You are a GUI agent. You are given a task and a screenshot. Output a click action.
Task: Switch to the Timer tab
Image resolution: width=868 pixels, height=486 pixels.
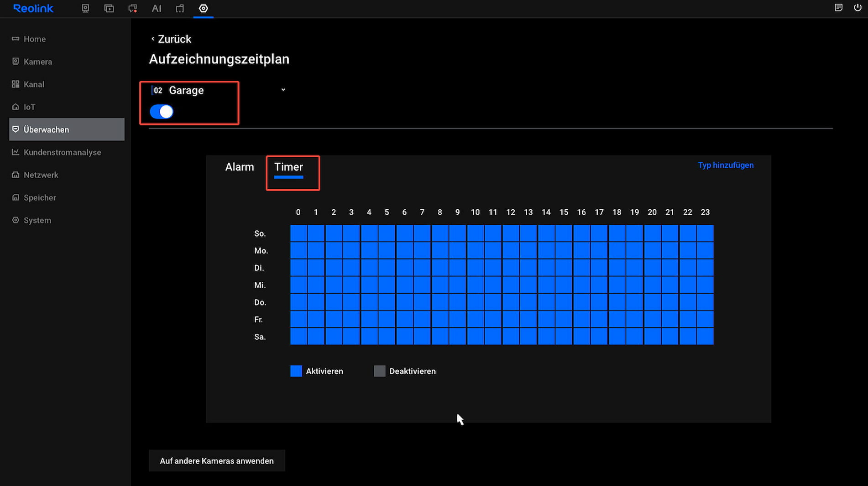coord(288,167)
